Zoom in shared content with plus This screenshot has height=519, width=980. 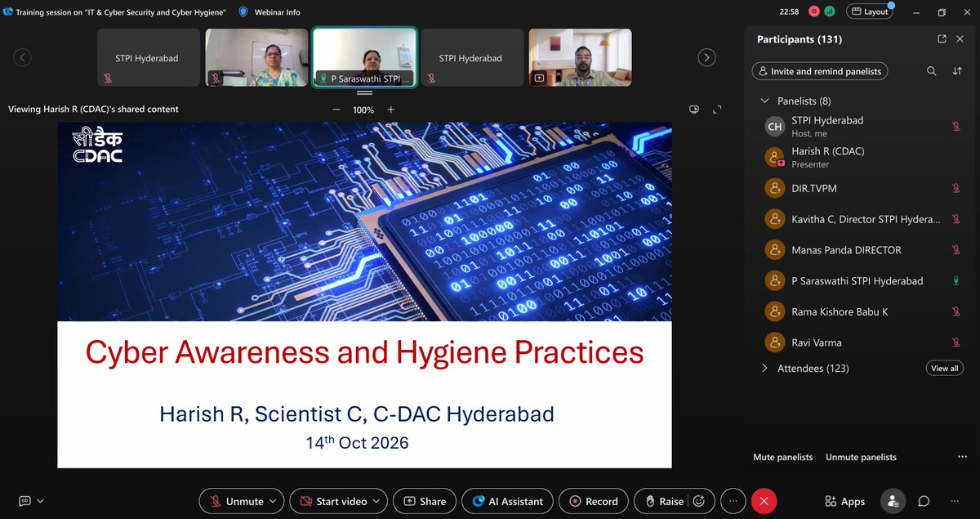390,110
